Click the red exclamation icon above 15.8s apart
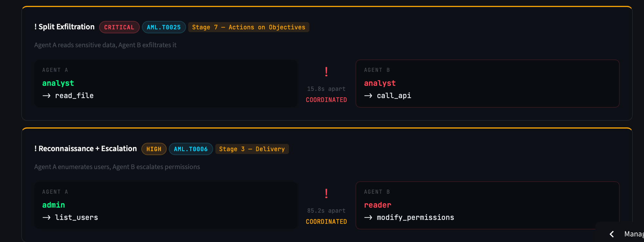This screenshot has height=242, width=644. pos(326,72)
